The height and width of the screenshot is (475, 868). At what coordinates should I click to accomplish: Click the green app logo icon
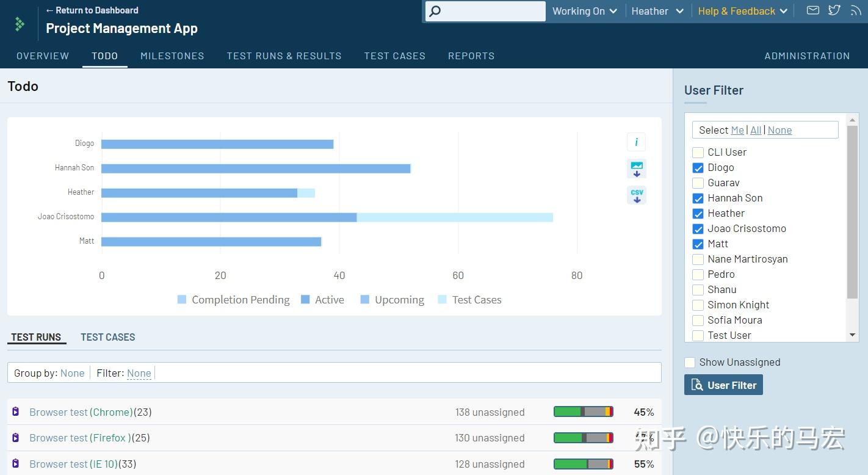click(20, 24)
